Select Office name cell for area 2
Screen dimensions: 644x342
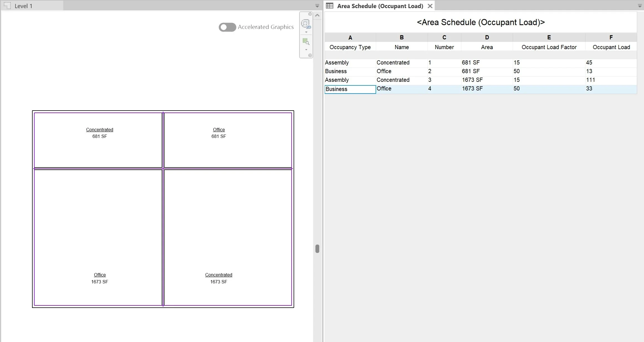tap(402, 71)
